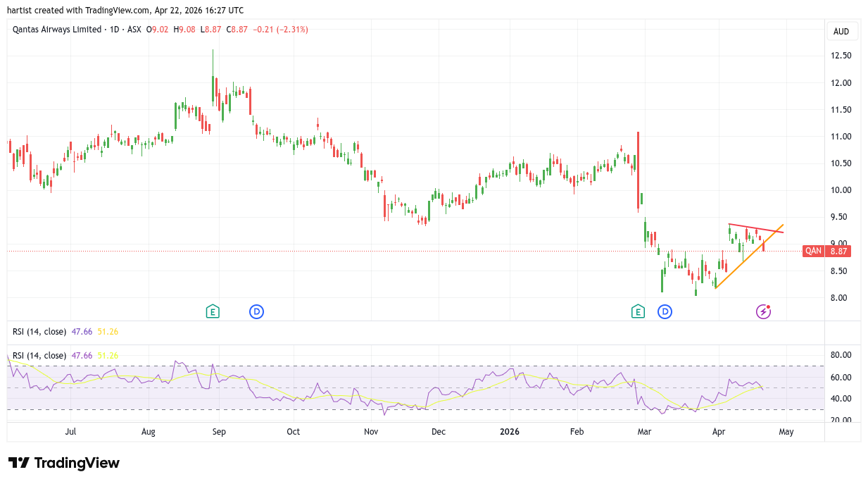This screenshot has width=868, height=484.
Task: Click the May label on time axis
Action: 786,432
